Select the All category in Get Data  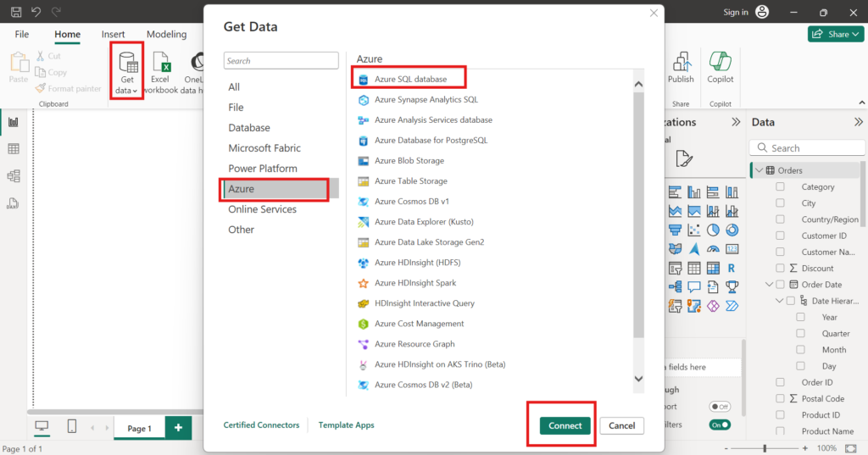click(234, 87)
